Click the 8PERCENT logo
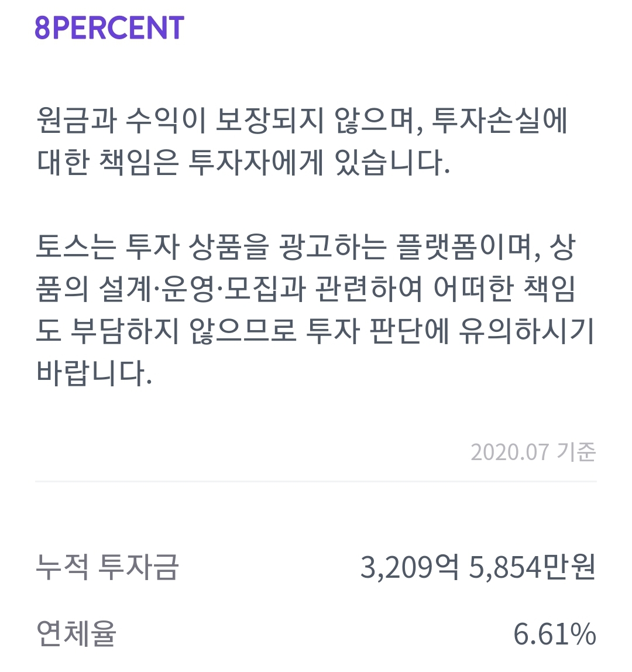The image size is (632, 672). [109, 28]
